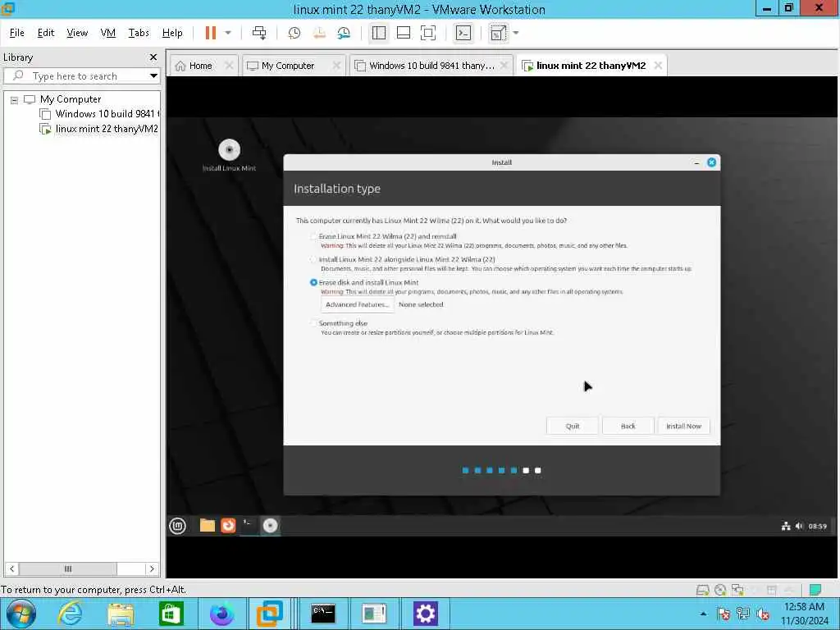The height and width of the screenshot is (630, 840).
Task: Open Firefox from the Windows taskbar
Action: (221, 614)
